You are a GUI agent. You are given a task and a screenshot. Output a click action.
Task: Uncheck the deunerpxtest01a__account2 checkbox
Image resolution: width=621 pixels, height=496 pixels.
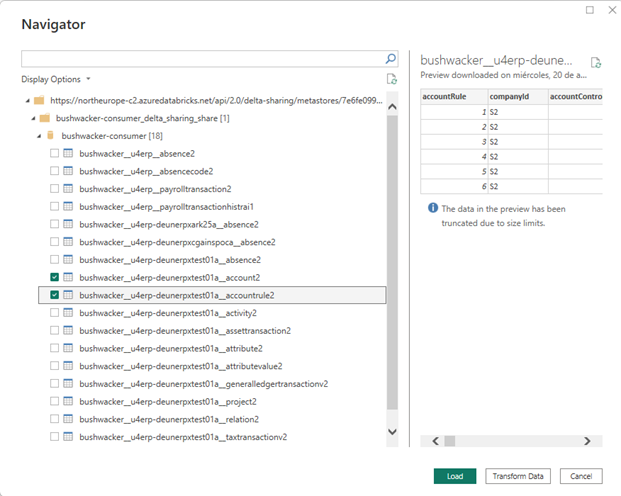pyautogui.click(x=55, y=277)
